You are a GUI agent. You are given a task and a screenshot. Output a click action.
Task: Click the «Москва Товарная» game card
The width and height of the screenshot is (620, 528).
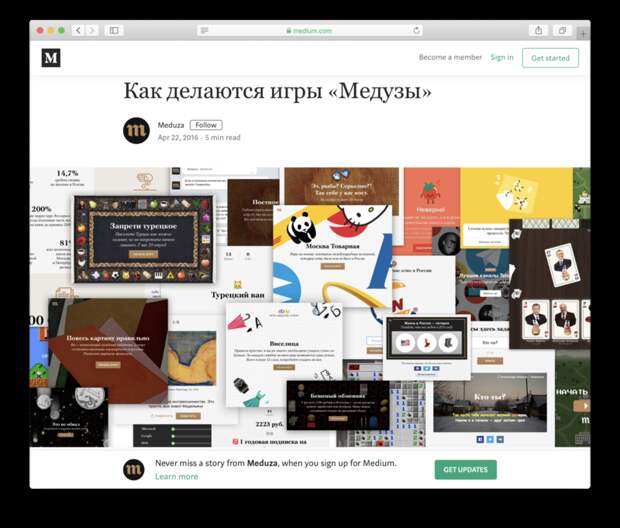click(x=332, y=255)
